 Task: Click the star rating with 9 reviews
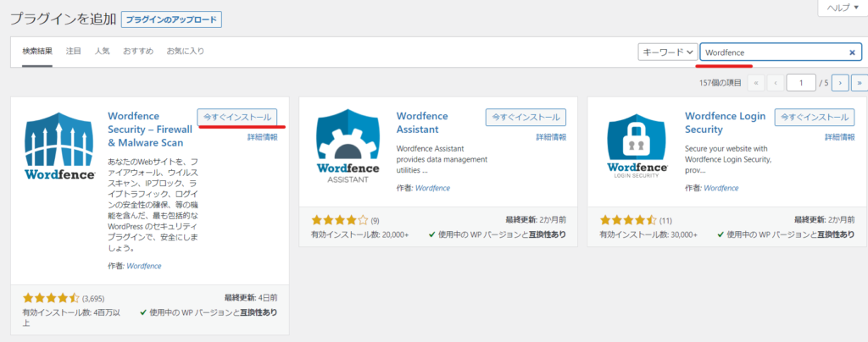click(340, 220)
